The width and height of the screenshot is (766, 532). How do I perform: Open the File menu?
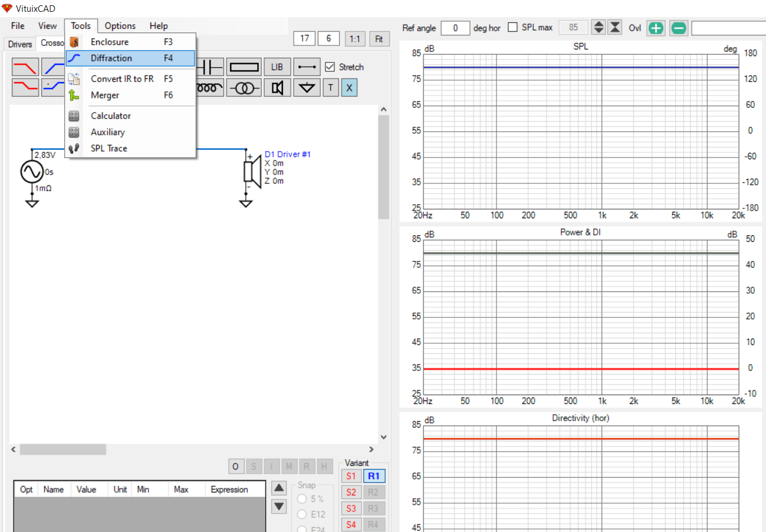[18, 25]
